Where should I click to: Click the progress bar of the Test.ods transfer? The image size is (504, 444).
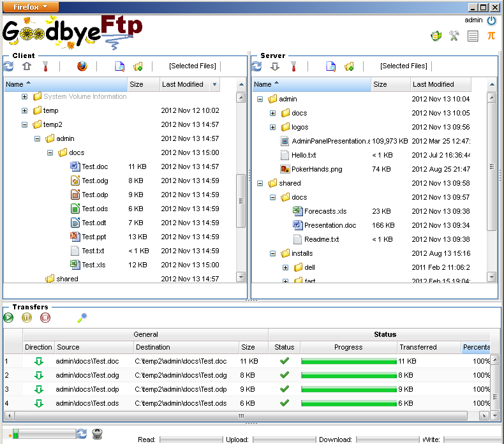pyautogui.click(x=349, y=403)
